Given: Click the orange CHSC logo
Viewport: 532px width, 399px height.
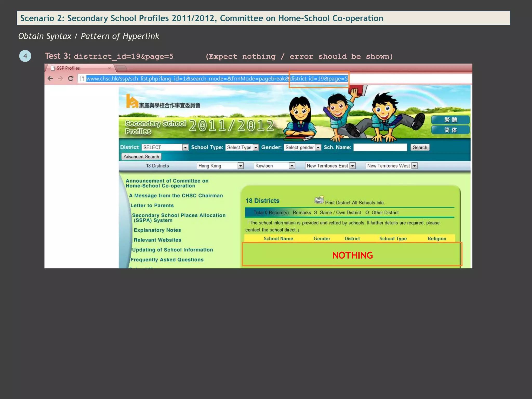Looking at the screenshot, I should pyautogui.click(x=132, y=101).
